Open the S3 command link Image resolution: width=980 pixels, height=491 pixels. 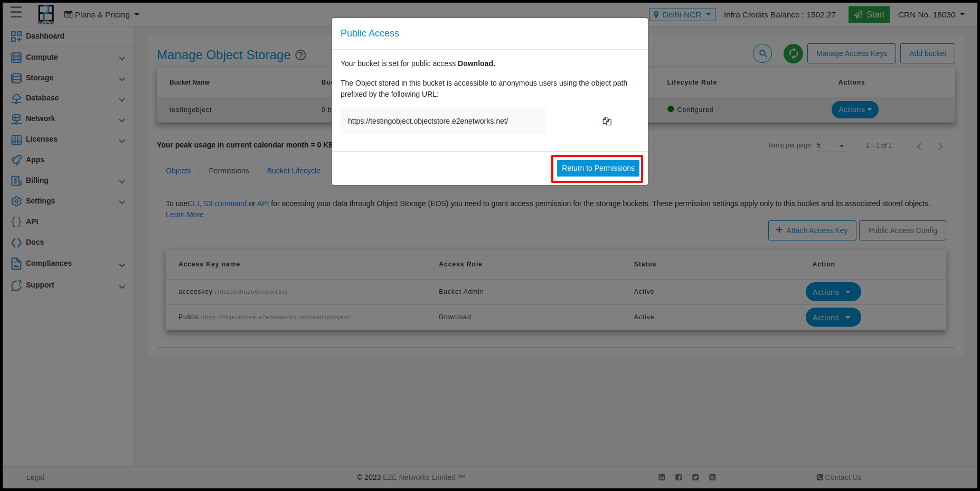tap(225, 203)
